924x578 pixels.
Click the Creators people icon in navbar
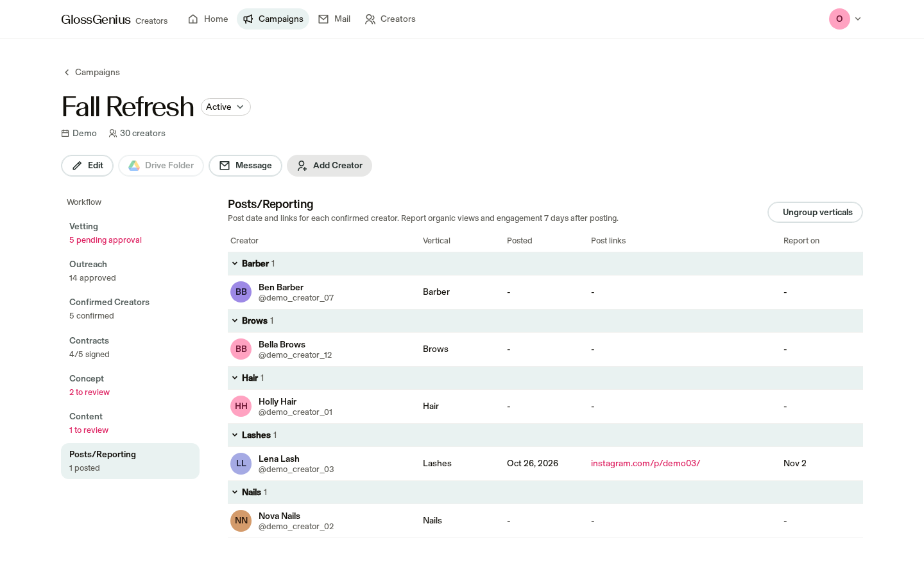pos(370,19)
